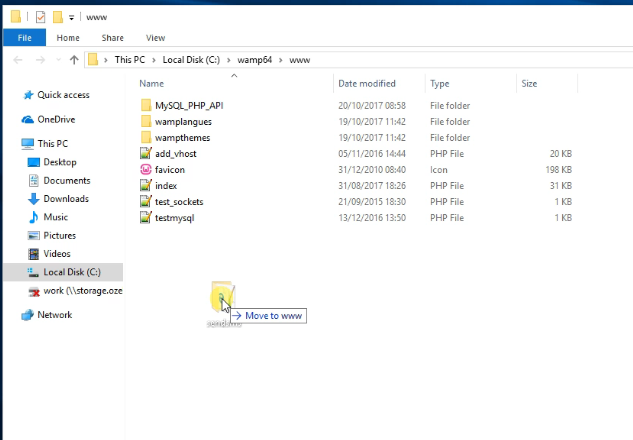The height and width of the screenshot is (440, 633).
Task: Click the 'index' file name
Action: coord(166,186)
